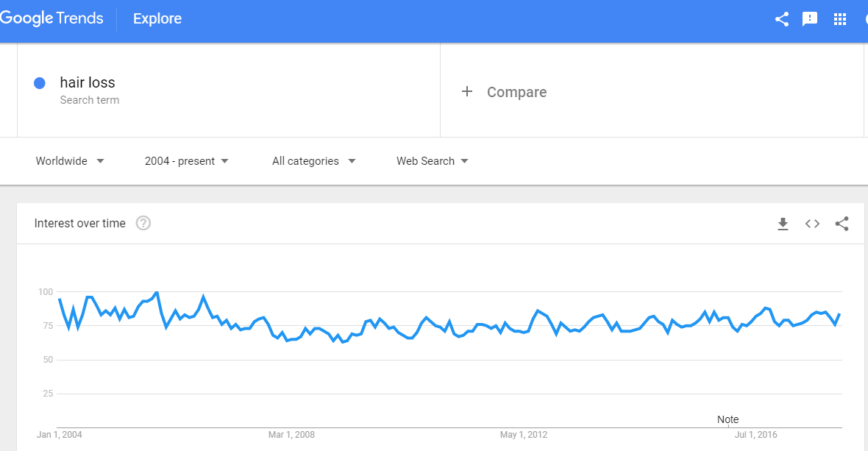Click the Interest over time heading
868x451 pixels.
[79, 223]
